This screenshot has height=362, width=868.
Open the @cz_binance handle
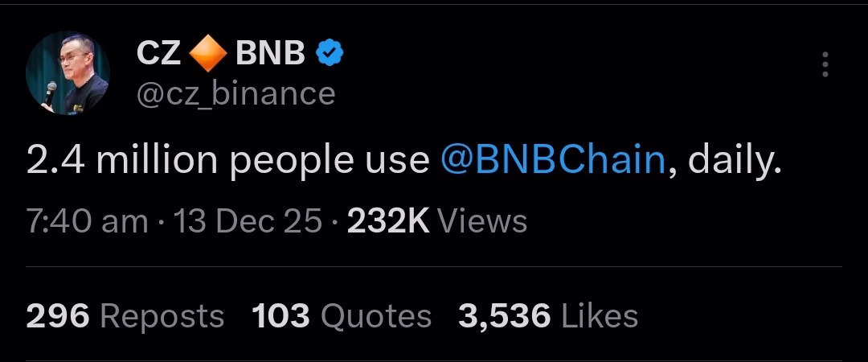tap(235, 94)
